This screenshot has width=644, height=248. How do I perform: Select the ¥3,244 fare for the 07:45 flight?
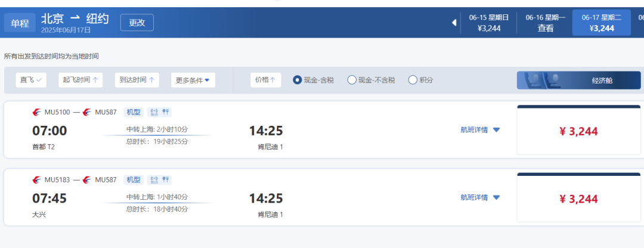(x=578, y=199)
